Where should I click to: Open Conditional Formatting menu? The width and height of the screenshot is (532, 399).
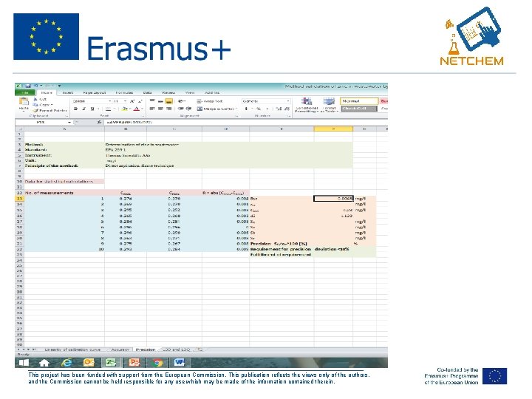(x=307, y=104)
